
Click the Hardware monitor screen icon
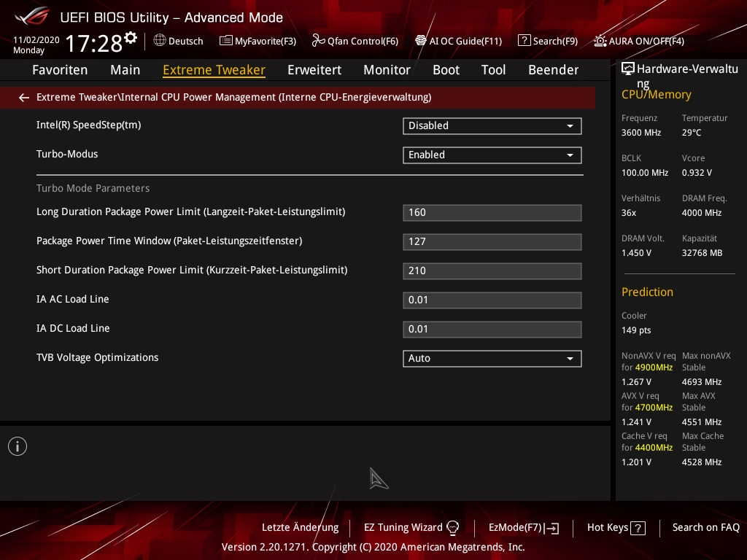(628, 69)
